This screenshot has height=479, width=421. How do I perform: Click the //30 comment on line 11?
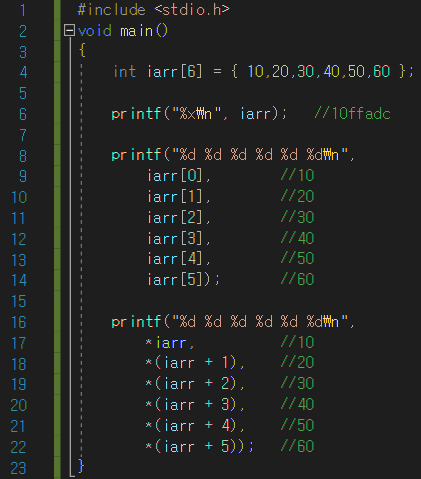[297, 217]
